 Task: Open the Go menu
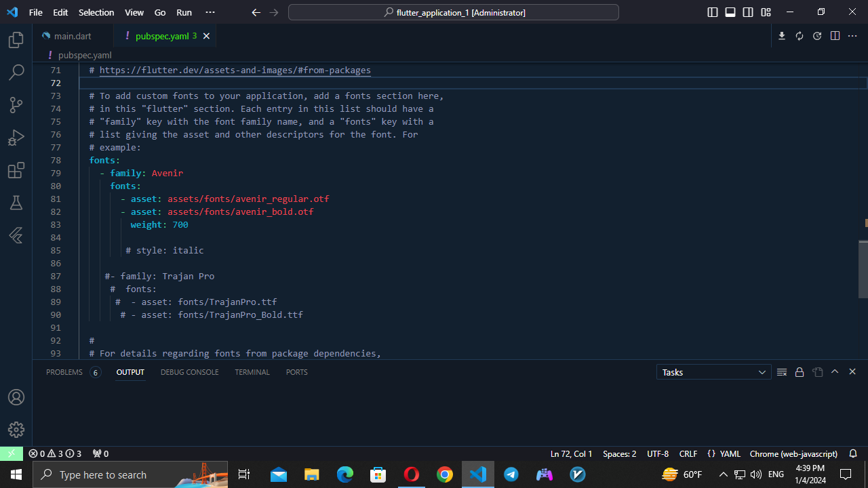coord(160,12)
